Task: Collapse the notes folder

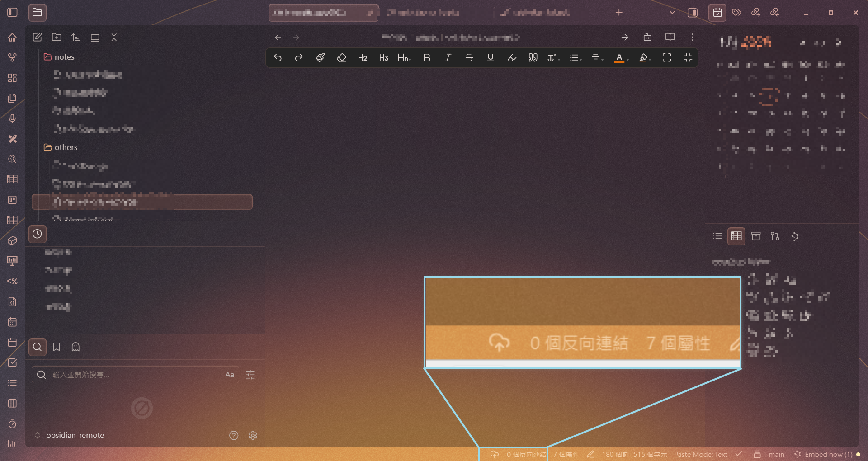Action: 59,57
